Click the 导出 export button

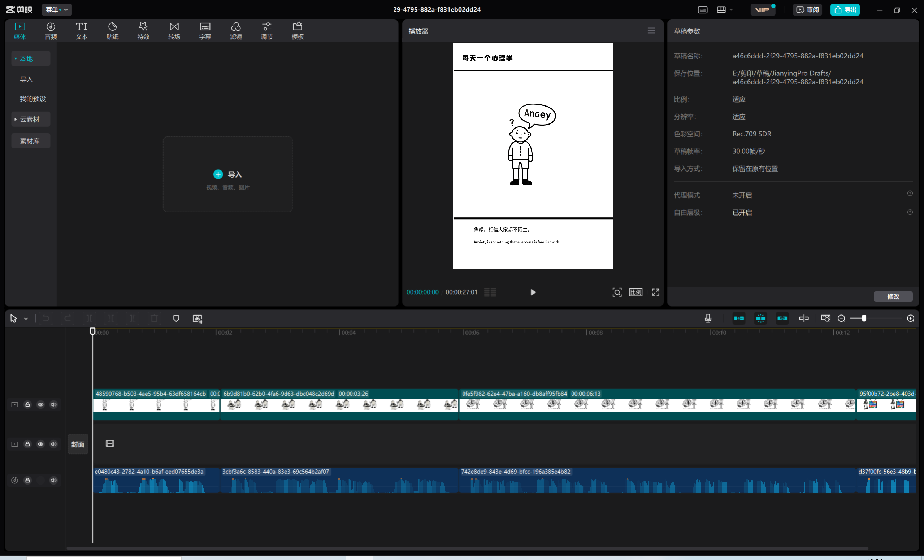pos(845,10)
